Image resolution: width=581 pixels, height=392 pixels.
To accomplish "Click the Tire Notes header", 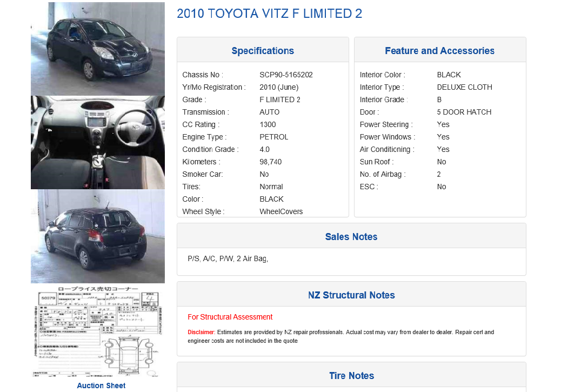I will pyautogui.click(x=351, y=376).
